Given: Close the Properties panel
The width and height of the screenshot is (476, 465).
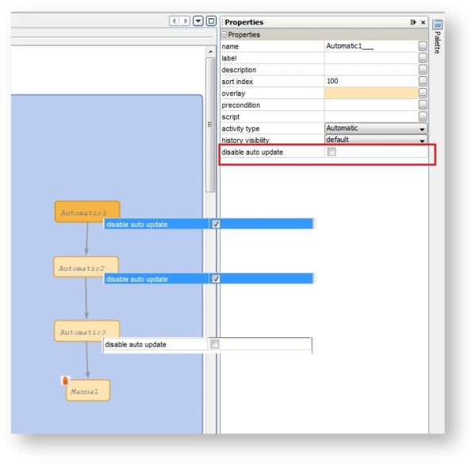Looking at the screenshot, I should 423,22.
